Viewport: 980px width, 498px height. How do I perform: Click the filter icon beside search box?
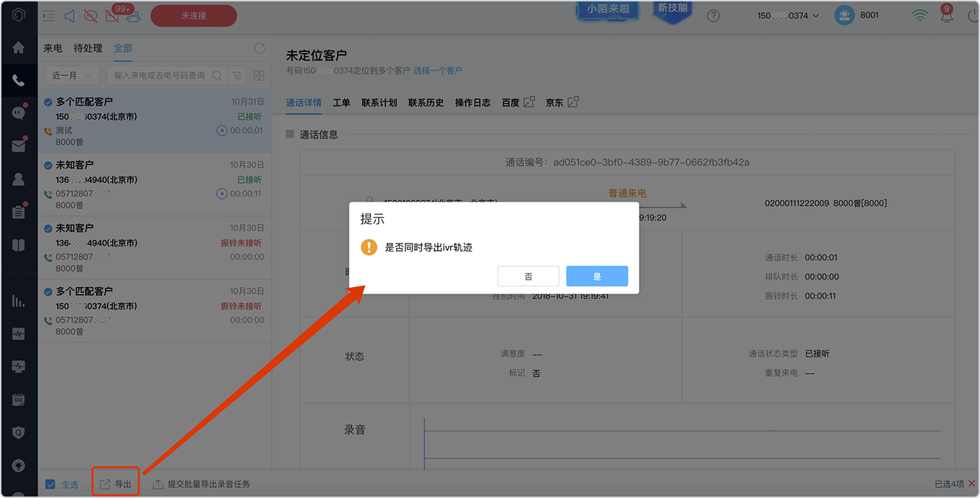click(x=237, y=76)
